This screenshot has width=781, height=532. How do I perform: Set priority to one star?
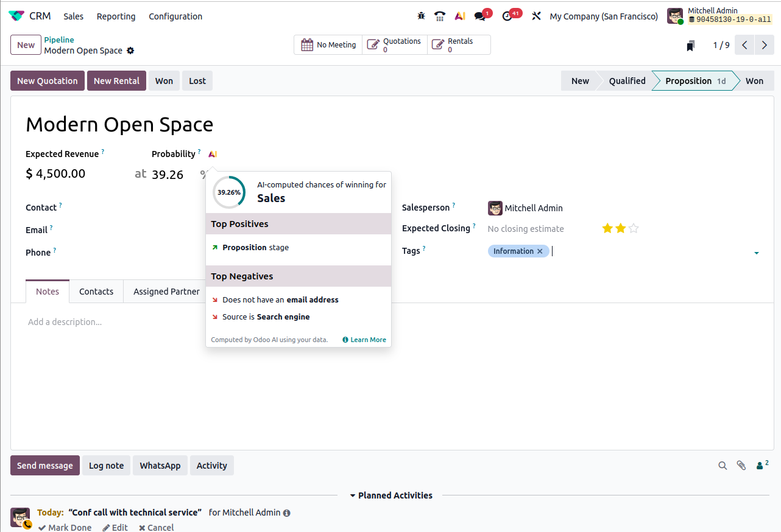click(607, 228)
